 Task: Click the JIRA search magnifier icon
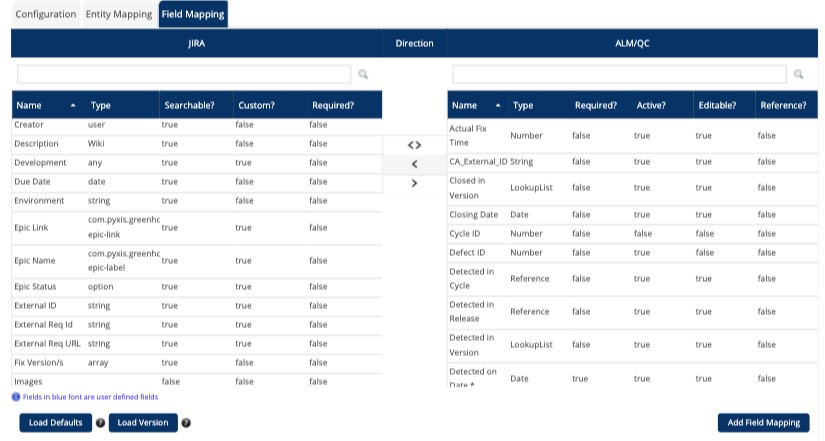point(364,74)
